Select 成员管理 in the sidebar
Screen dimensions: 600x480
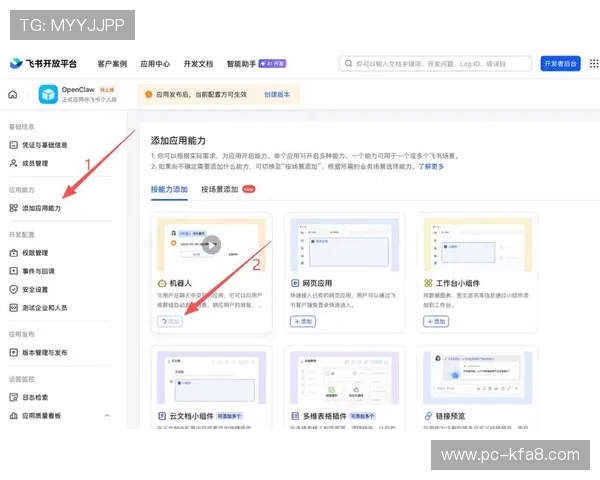click(35, 163)
